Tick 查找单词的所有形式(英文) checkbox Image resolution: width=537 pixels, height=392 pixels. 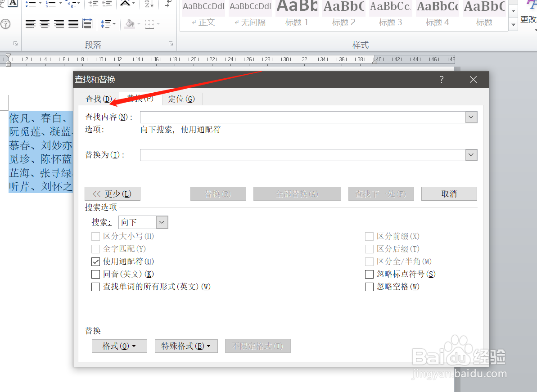coord(95,287)
